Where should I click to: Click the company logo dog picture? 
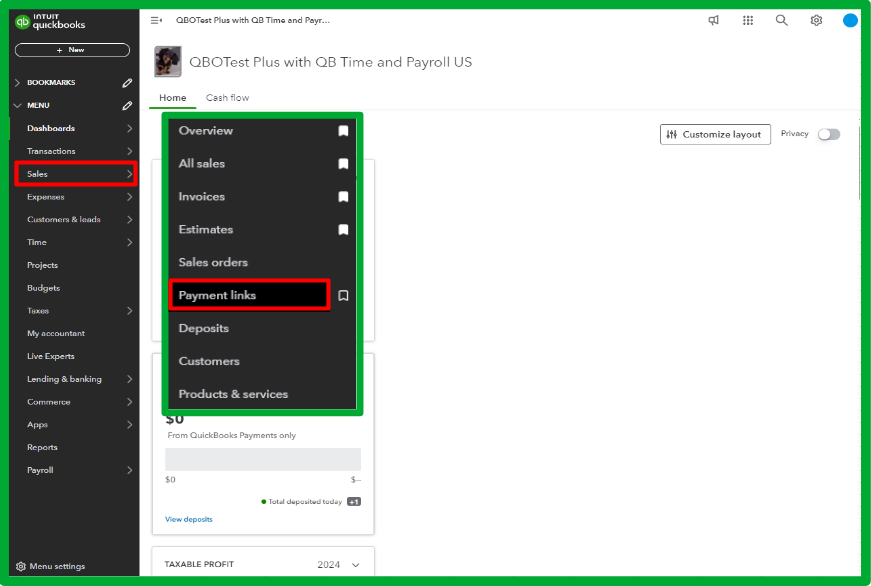(168, 62)
